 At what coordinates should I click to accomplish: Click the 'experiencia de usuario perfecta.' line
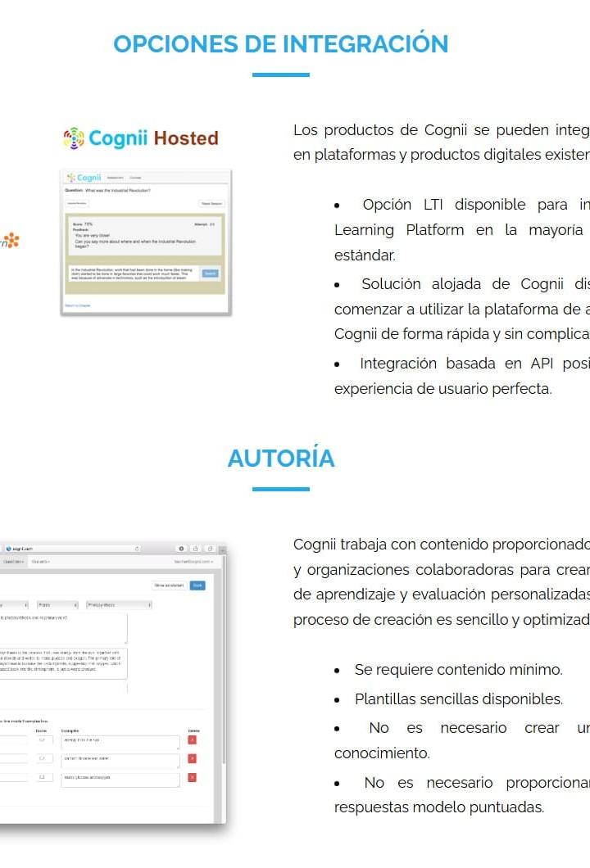tap(443, 389)
